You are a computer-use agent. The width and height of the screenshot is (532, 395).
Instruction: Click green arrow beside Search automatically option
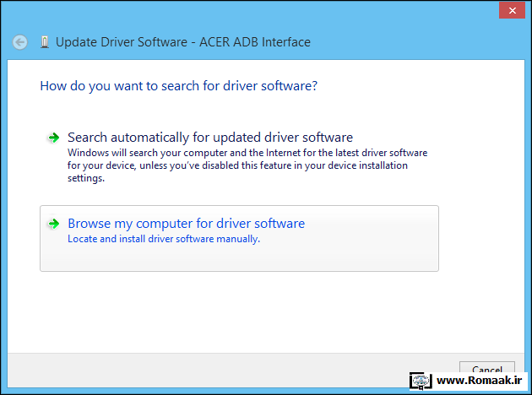[x=53, y=138]
